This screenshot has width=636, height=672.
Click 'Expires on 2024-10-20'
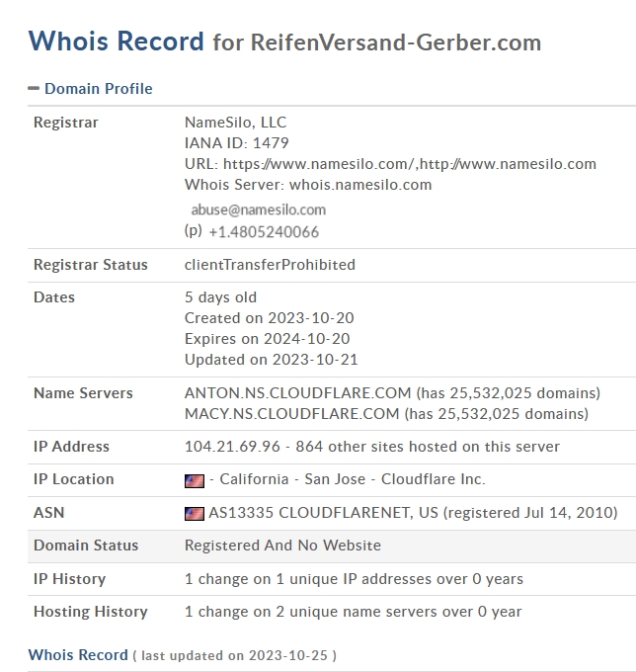(268, 339)
